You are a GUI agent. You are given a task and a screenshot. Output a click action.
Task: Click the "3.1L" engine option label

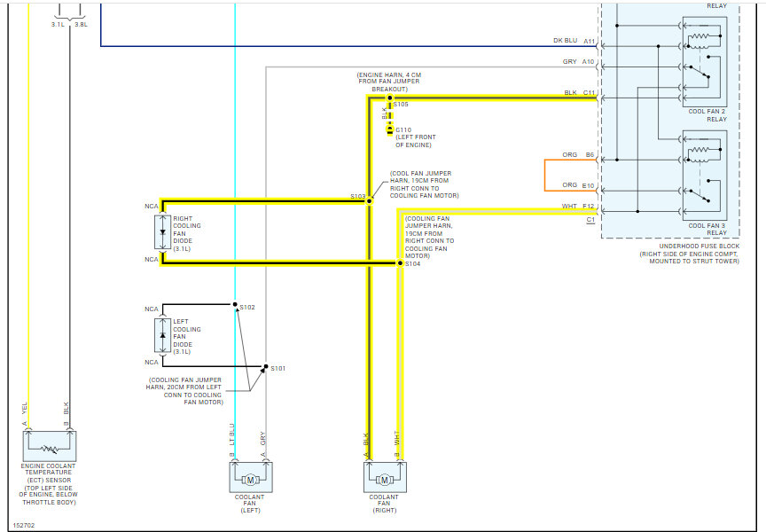click(58, 25)
